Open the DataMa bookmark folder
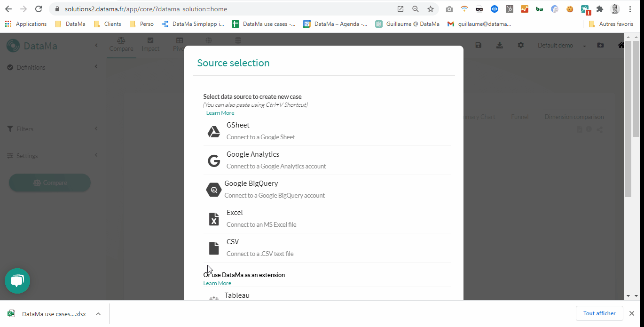 coord(71,24)
